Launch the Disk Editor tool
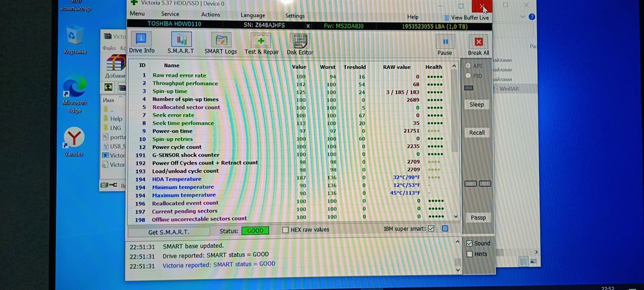Image resolution: width=644 pixels, height=290 pixels. click(x=300, y=44)
